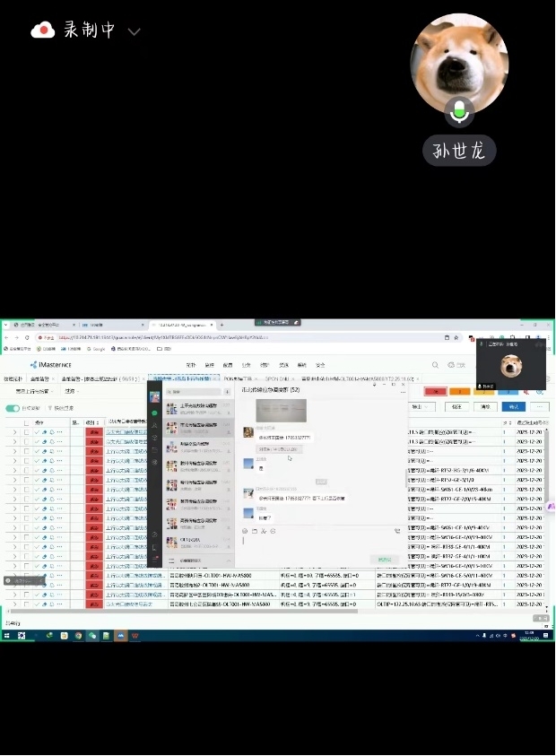Viewport: 556px width, 756px height.
Task: Open the emoji picker in the chat input
Action: (245, 531)
